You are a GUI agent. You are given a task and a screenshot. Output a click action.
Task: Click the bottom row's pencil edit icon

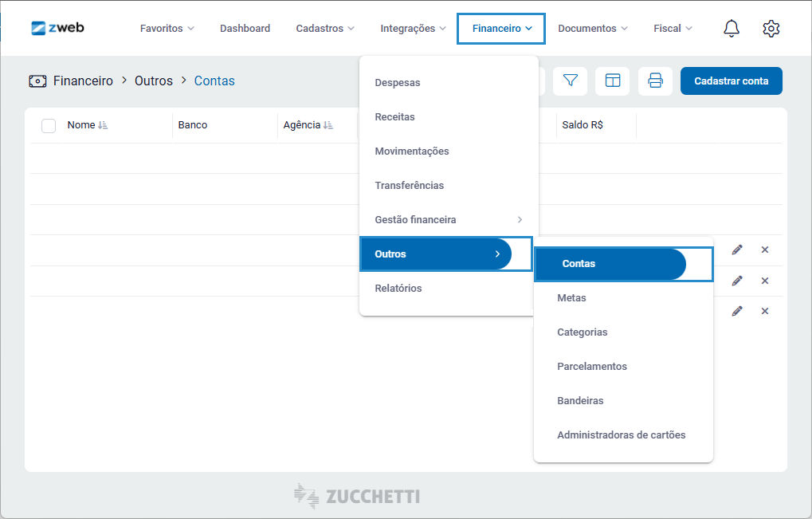pos(737,311)
